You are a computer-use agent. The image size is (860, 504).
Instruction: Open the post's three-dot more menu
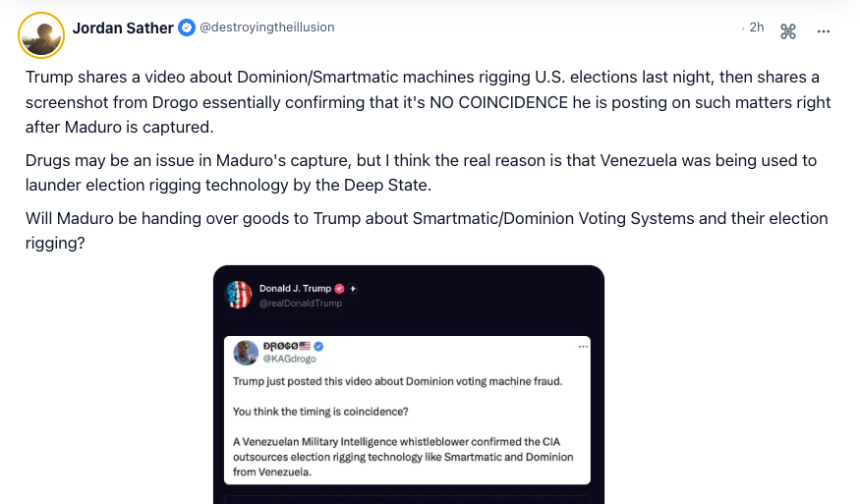[824, 31]
